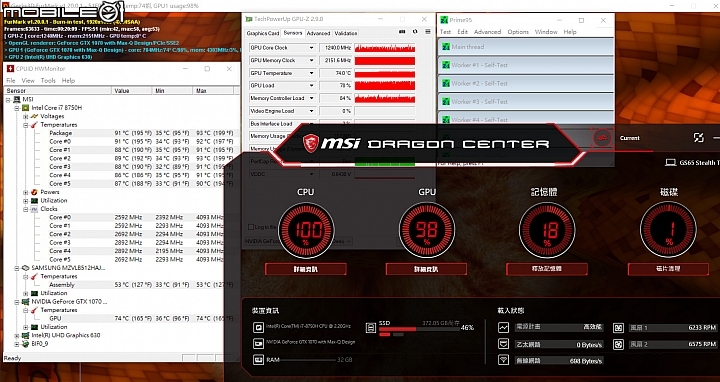Click the Ethernet network icon
The image size is (720, 382).
click(x=504, y=344)
